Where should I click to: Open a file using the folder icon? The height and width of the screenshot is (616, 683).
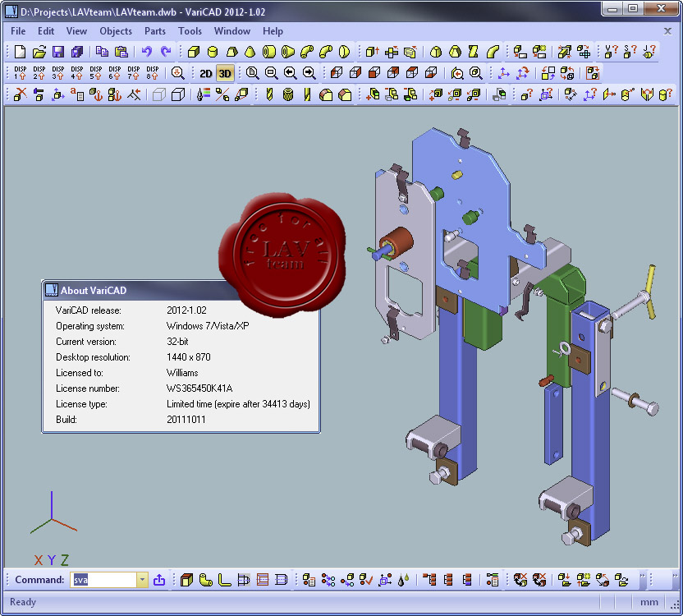tap(39, 52)
